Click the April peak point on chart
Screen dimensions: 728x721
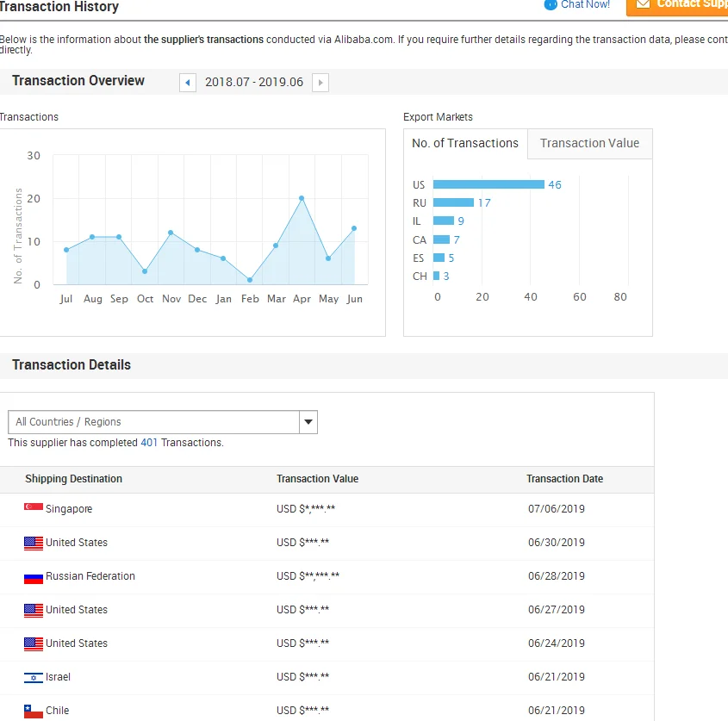click(x=302, y=198)
